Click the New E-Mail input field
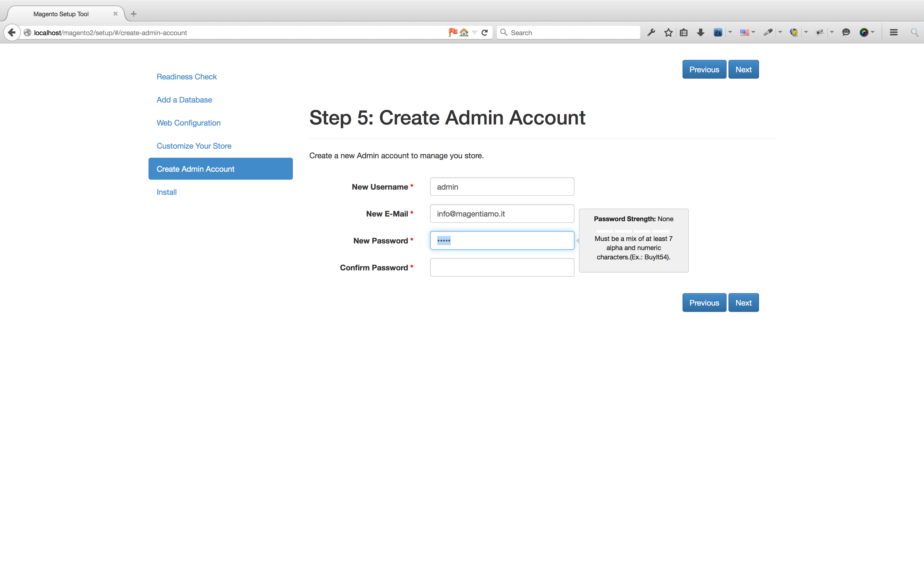924x577 pixels. 502,214
